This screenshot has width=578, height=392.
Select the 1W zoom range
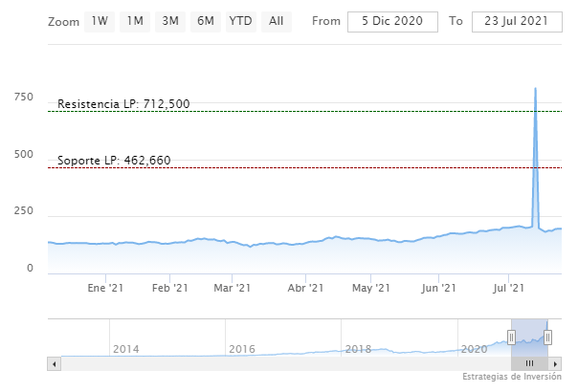pyautogui.click(x=100, y=21)
